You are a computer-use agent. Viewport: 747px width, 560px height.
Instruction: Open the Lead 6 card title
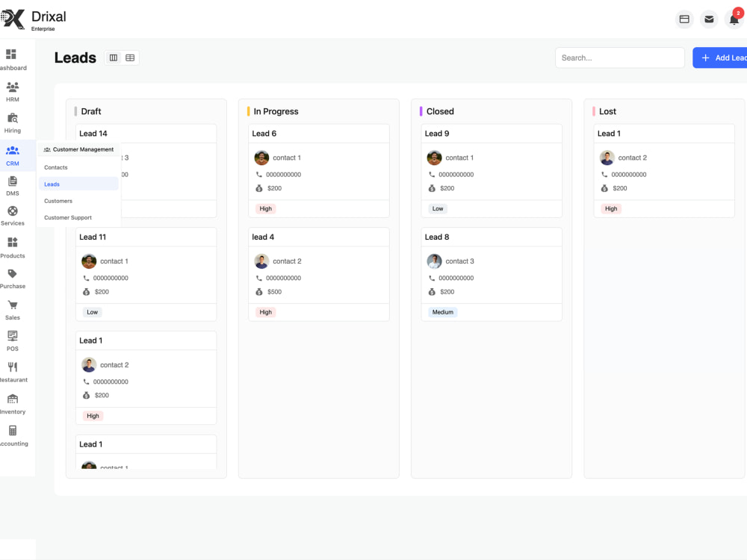tap(264, 134)
